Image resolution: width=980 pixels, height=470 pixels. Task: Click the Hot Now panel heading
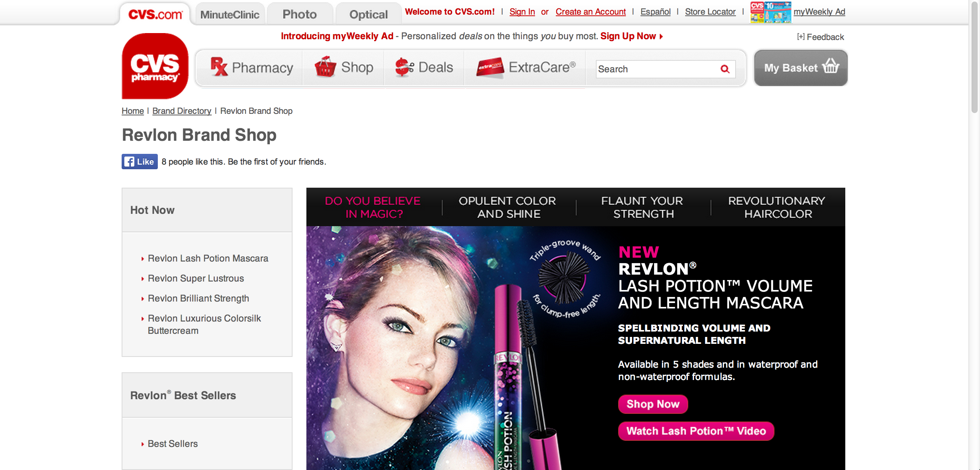click(152, 210)
